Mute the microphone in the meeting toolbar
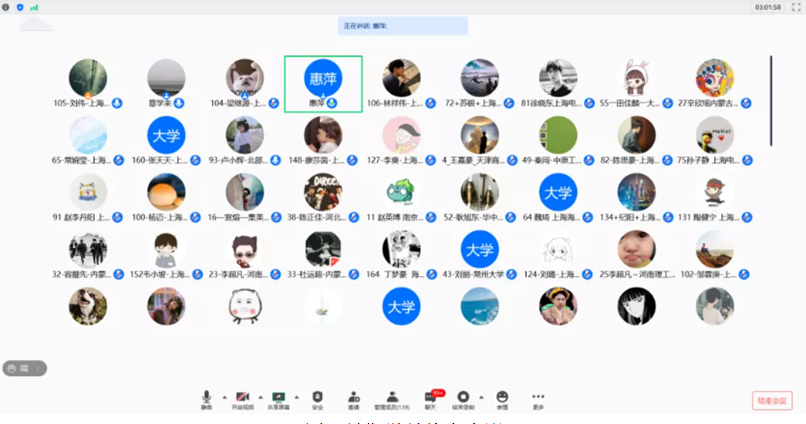Viewport: 806px width, 424px height. [x=207, y=398]
